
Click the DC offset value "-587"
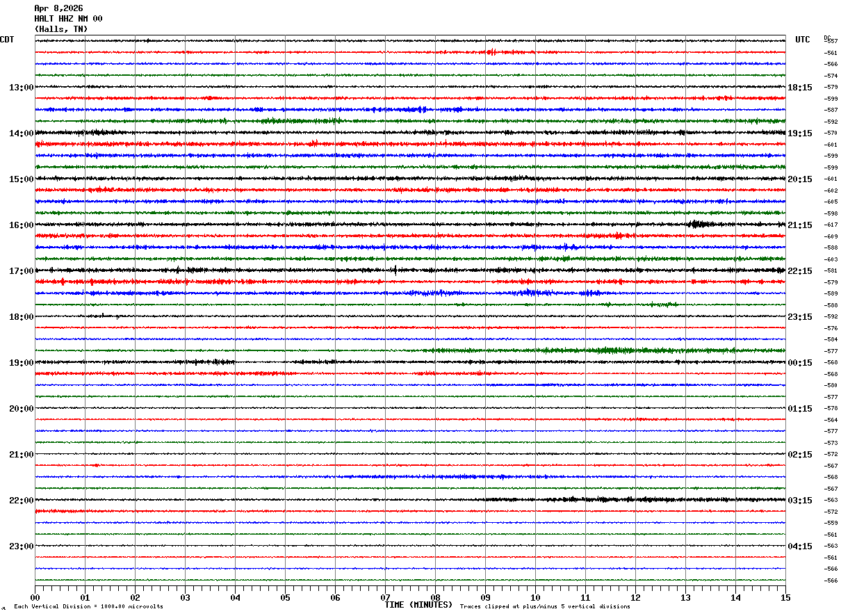pyautogui.click(x=831, y=111)
